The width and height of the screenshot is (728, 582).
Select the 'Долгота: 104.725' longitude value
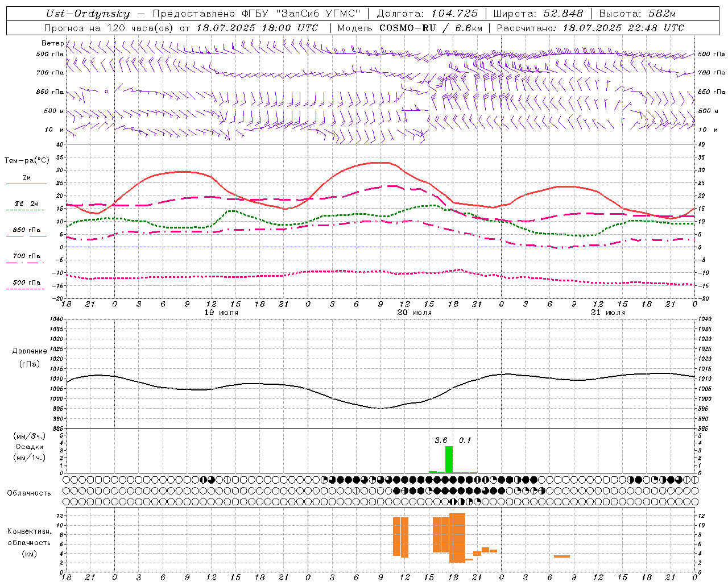coord(427,14)
